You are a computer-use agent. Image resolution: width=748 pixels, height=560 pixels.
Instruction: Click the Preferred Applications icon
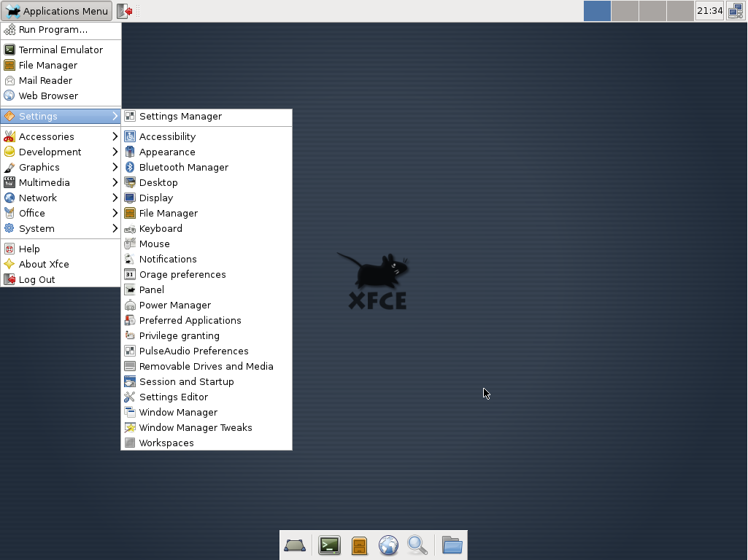pos(130,320)
